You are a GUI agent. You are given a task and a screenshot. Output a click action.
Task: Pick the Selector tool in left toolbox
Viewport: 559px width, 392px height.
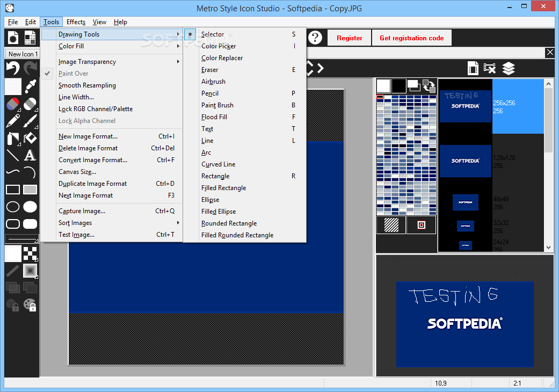point(13,86)
